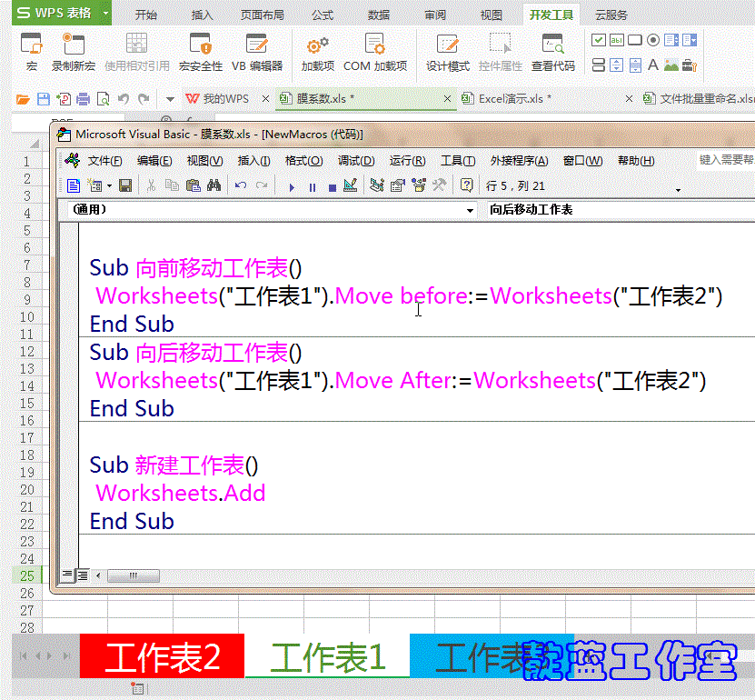Open the 调试 menu in VBA editor

click(x=354, y=160)
